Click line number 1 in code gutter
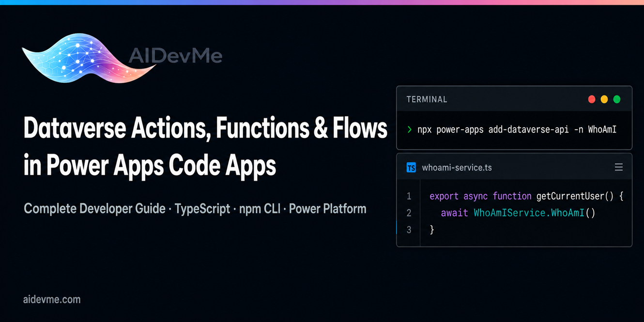 tap(409, 196)
